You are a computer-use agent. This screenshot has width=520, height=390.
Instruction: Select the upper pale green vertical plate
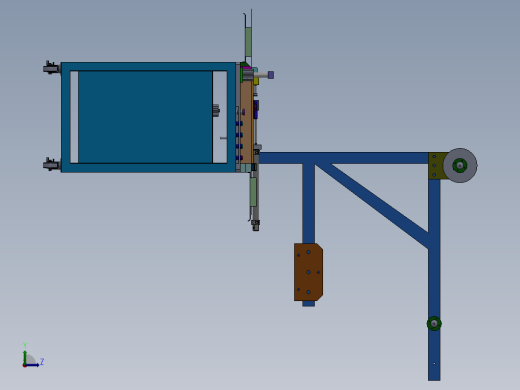pos(248,42)
